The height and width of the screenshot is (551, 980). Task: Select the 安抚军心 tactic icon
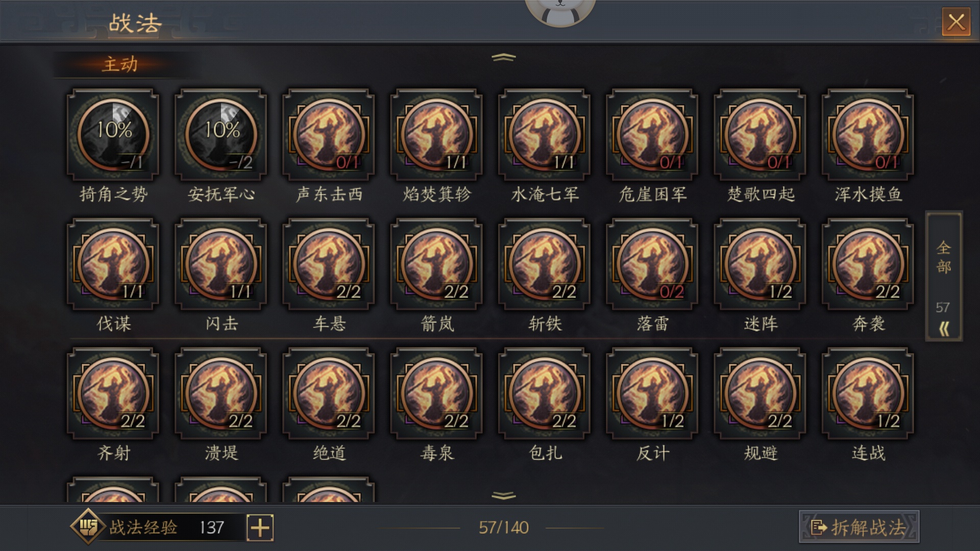(220, 134)
